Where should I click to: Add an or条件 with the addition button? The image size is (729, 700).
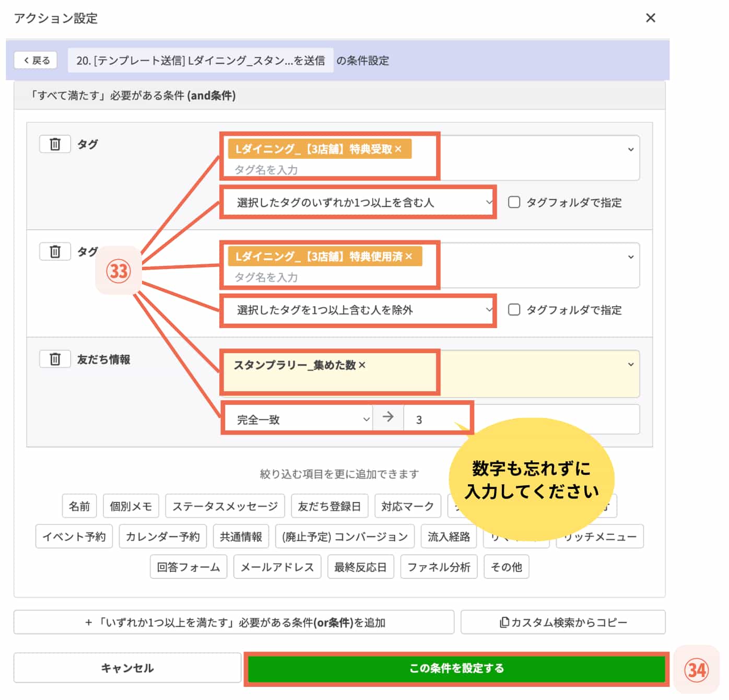(x=233, y=622)
